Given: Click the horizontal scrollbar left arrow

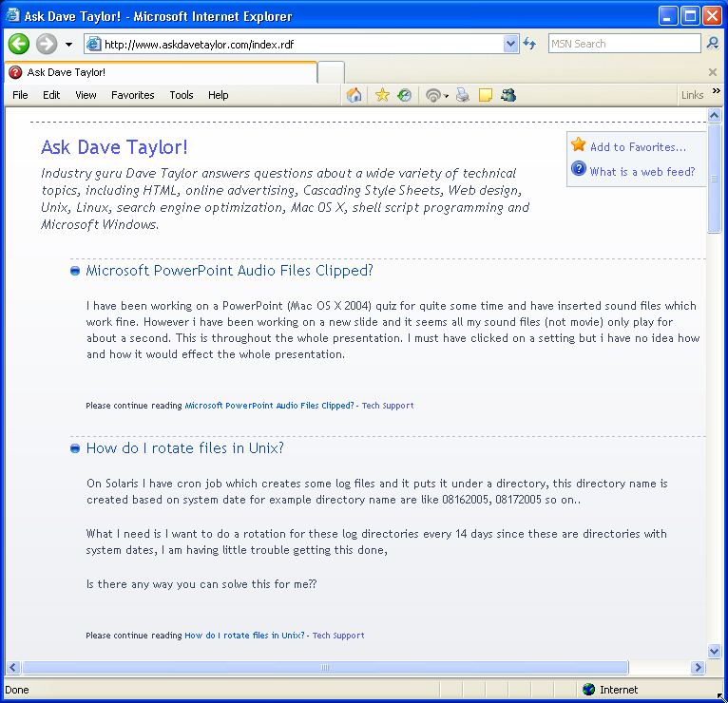Looking at the screenshot, I should pyautogui.click(x=13, y=667).
